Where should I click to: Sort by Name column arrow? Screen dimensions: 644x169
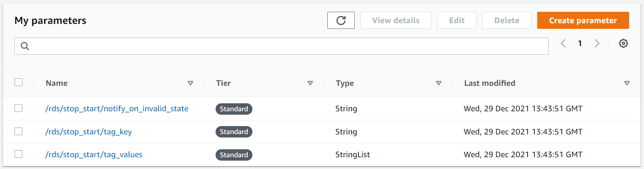pos(190,83)
